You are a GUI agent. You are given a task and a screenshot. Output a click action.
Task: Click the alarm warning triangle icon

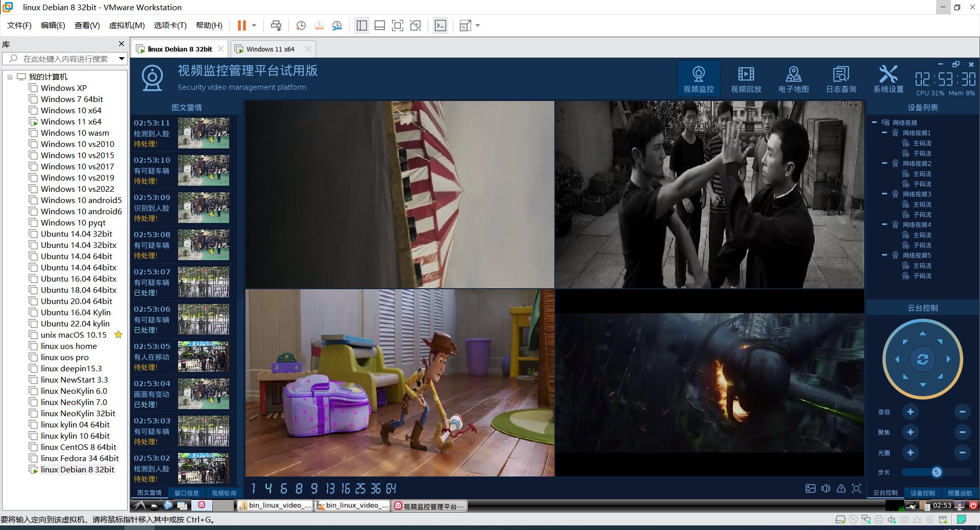click(841, 489)
